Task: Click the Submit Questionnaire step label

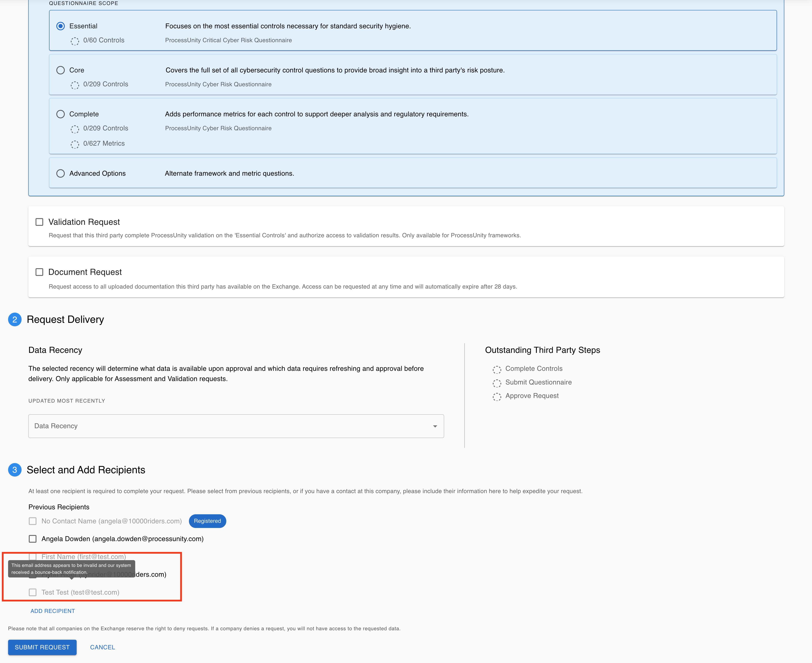Action: [539, 382]
